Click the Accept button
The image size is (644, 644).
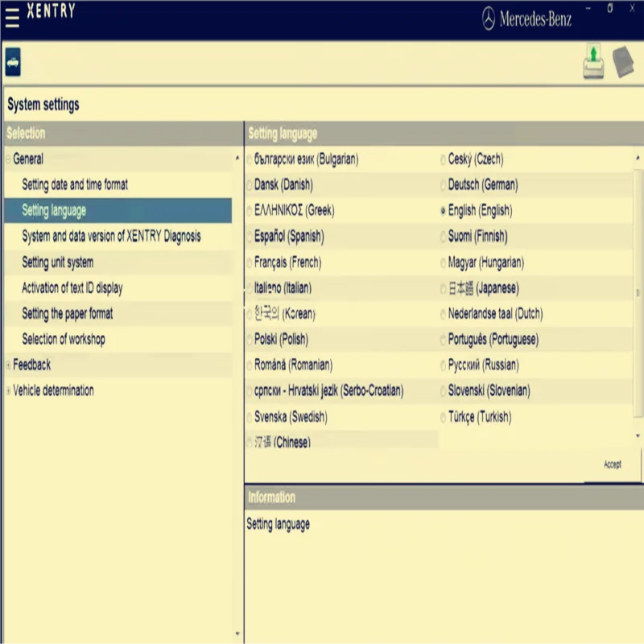tap(612, 464)
